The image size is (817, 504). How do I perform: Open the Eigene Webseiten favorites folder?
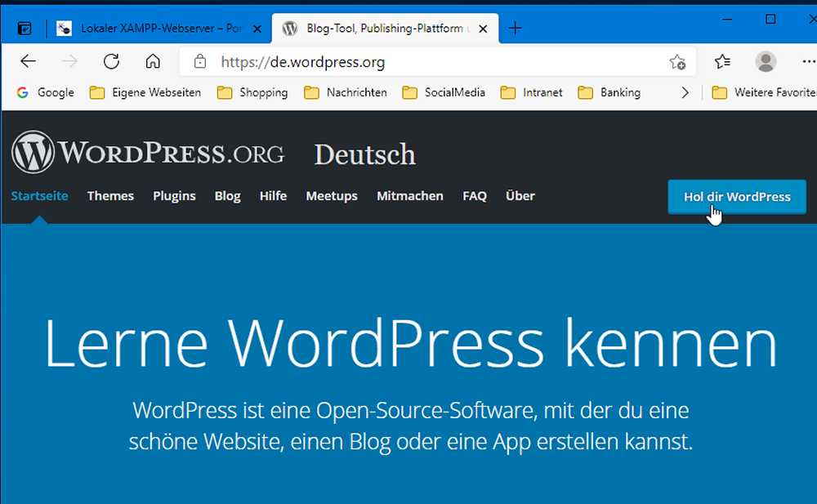[145, 93]
